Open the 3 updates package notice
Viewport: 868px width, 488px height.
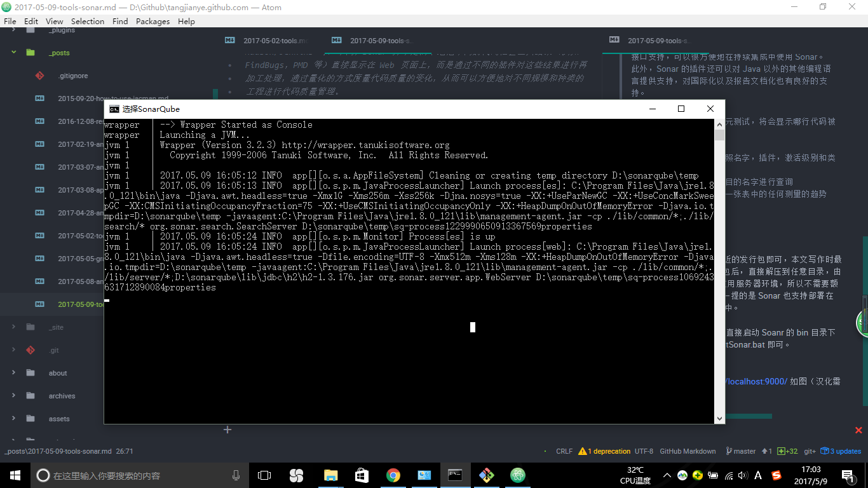[841, 451]
